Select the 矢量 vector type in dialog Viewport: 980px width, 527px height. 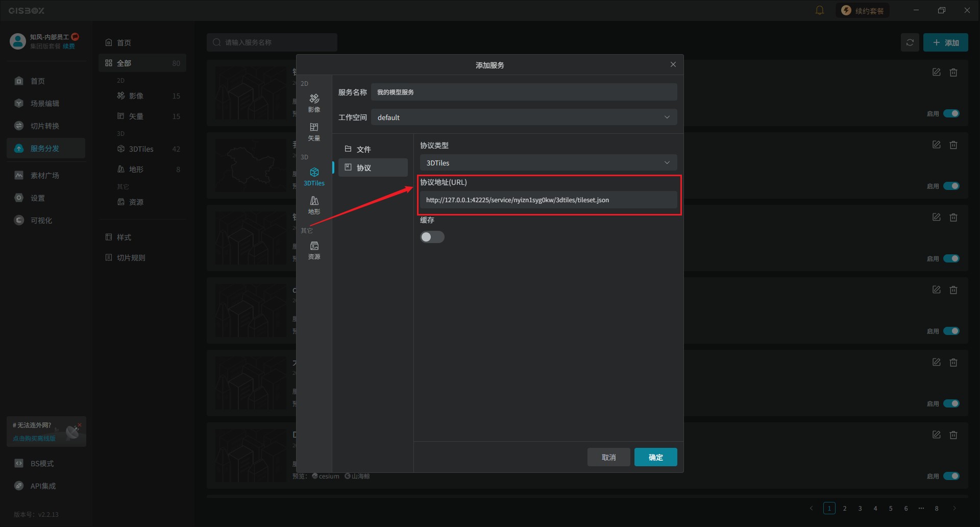pyautogui.click(x=314, y=131)
